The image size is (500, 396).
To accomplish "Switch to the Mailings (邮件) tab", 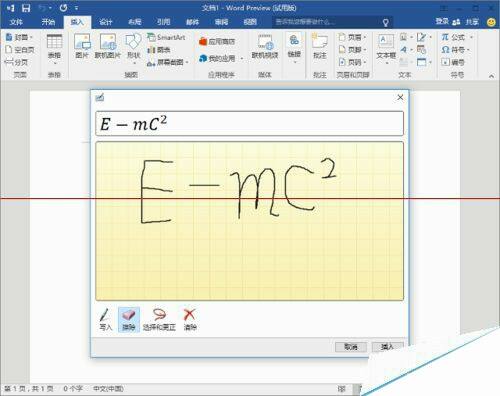I will tap(192, 22).
